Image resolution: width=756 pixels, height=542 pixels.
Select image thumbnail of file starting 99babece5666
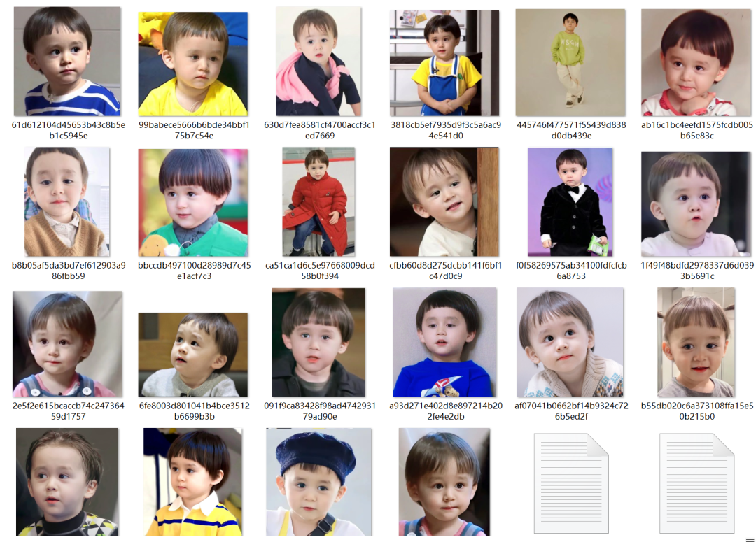coord(193,64)
